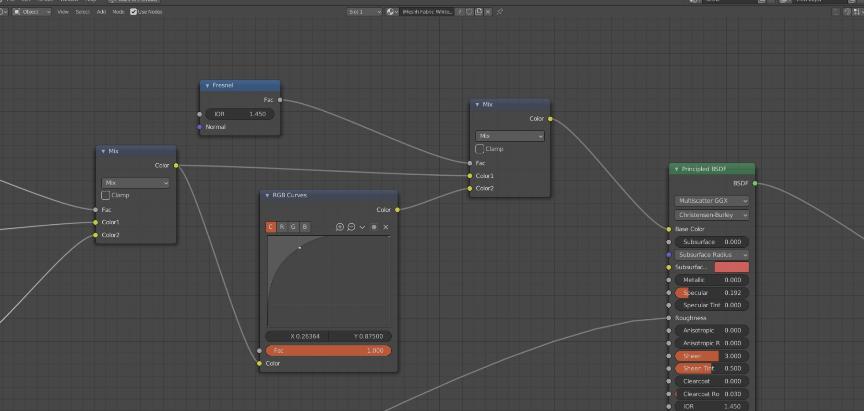Viewport: 864px width, 411px height.
Task: Delete curve point with X icon
Action: click(x=386, y=227)
